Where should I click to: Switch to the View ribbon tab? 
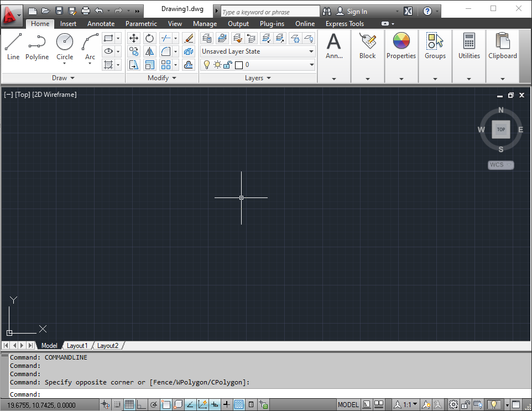click(175, 24)
